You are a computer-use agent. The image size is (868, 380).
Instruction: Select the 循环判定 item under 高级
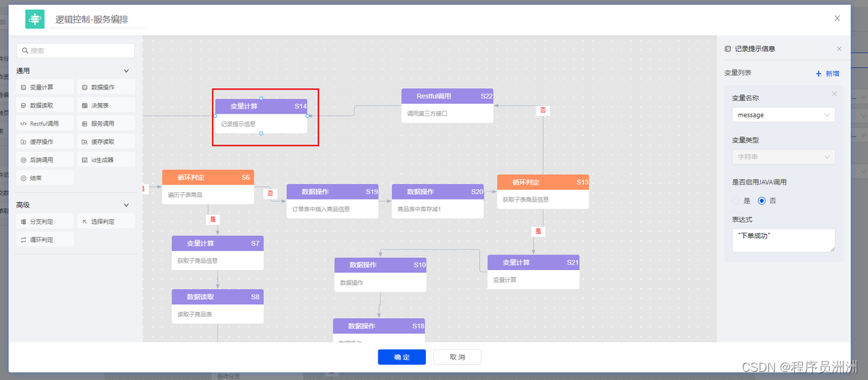click(41, 240)
